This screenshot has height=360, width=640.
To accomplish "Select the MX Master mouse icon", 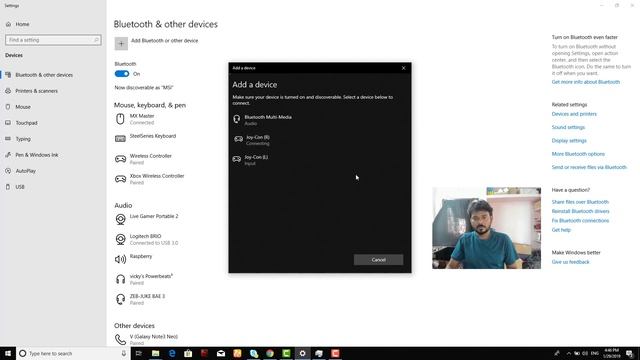I will point(120,119).
